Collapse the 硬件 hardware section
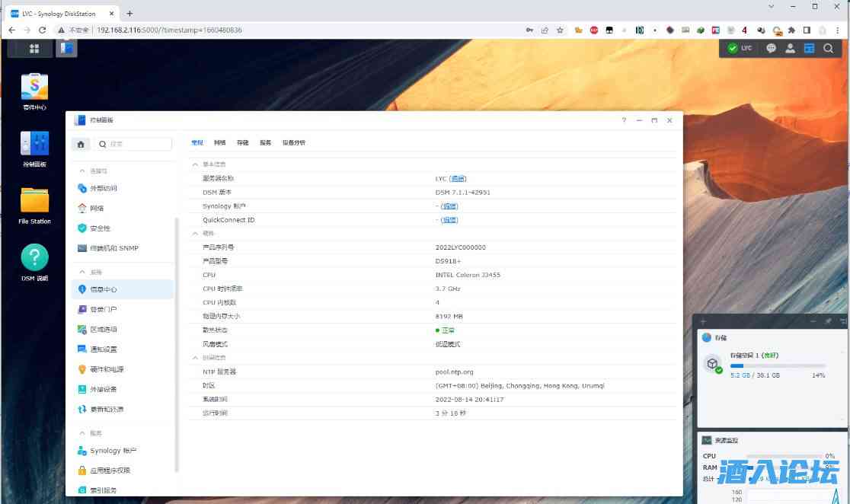 tap(195, 234)
